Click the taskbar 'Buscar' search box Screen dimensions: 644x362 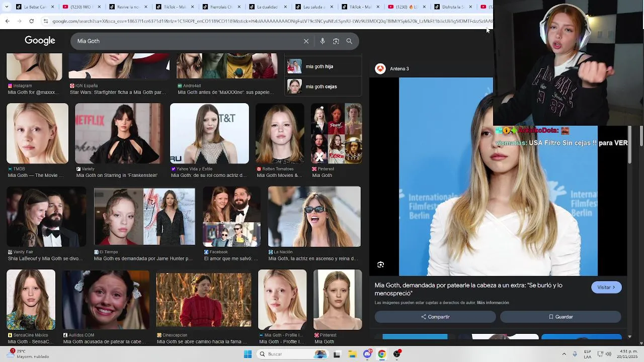[x=292, y=354]
